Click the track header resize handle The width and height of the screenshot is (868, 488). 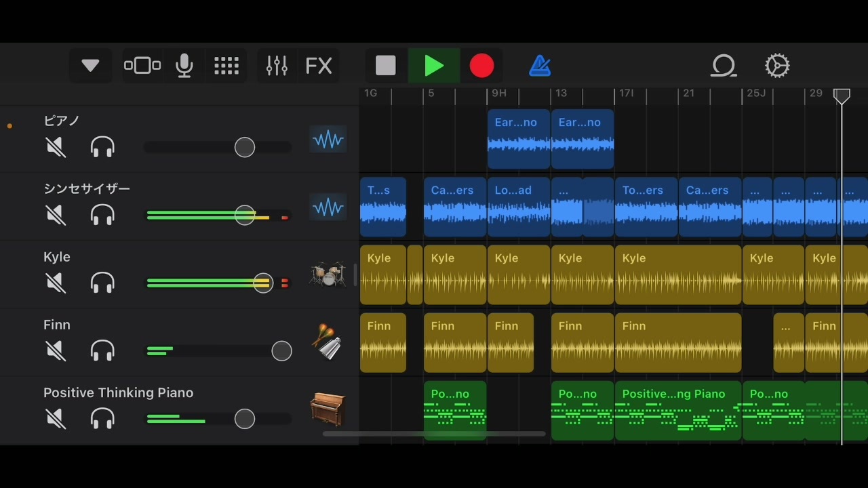355,274
